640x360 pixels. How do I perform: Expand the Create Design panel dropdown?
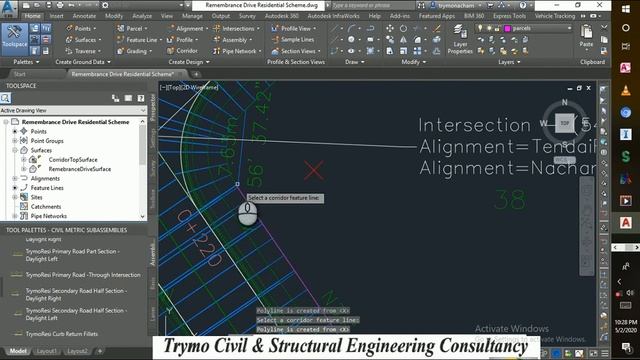pos(189,62)
